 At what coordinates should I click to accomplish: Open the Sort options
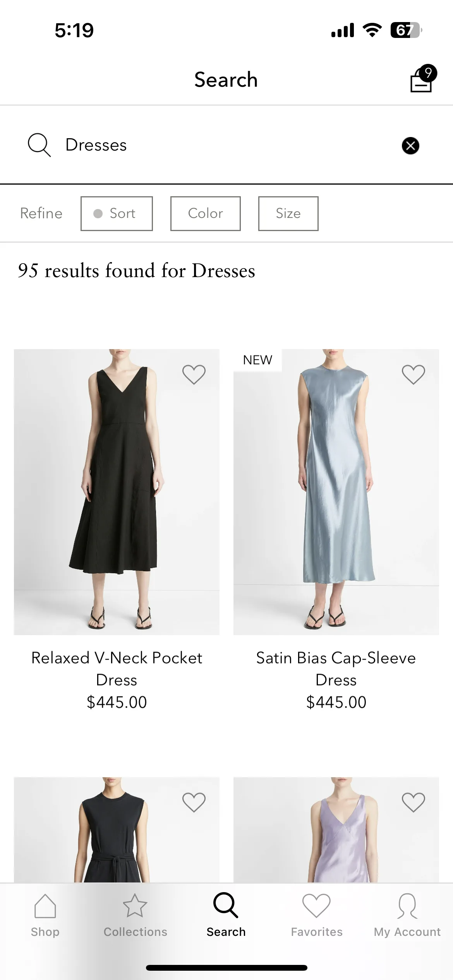point(117,214)
